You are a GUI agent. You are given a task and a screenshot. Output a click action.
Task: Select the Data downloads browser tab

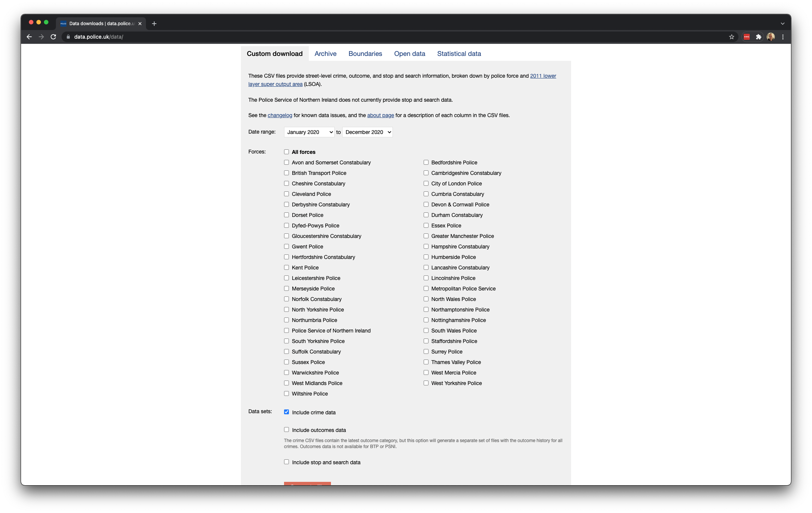coord(101,24)
